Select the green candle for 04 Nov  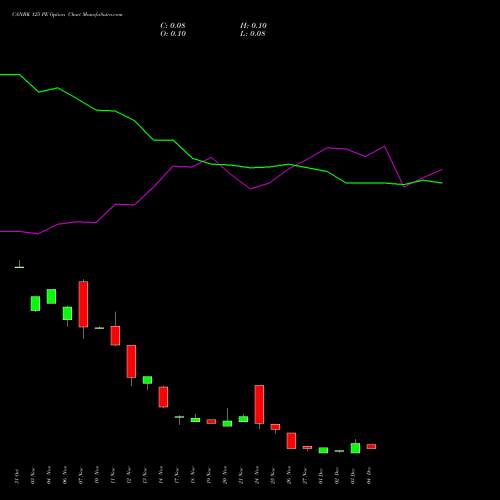tap(51, 296)
